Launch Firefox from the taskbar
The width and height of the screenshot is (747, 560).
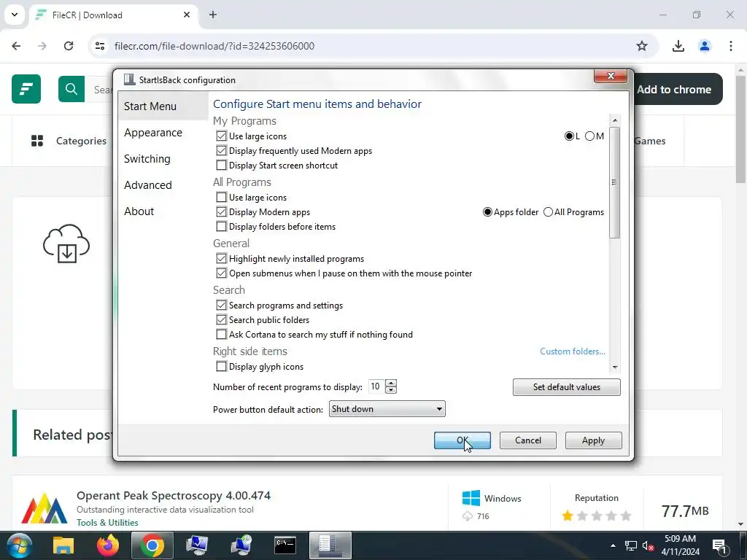[x=108, y=545]
